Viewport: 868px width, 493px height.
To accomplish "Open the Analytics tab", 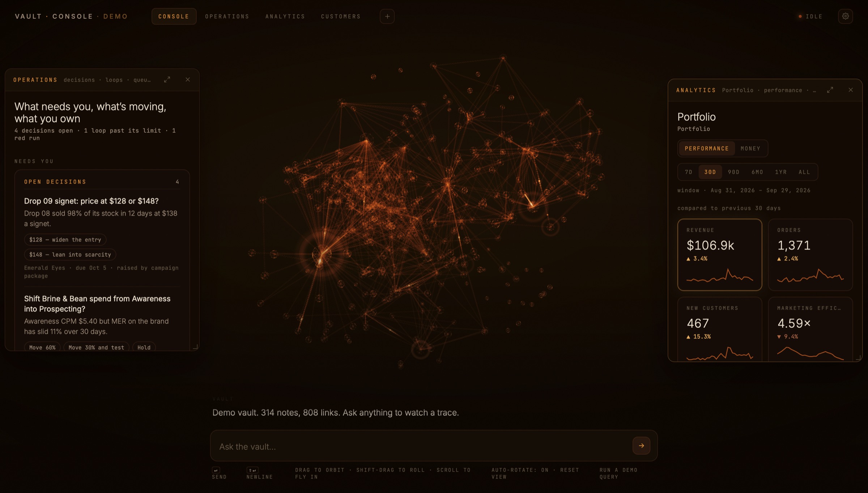I will pos(285,16).
